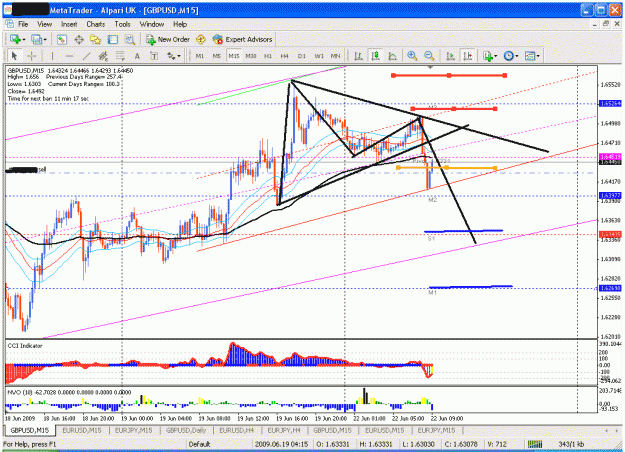Switch to bar chart display
This screenshot has height=452, width=625.
point(358,56)
